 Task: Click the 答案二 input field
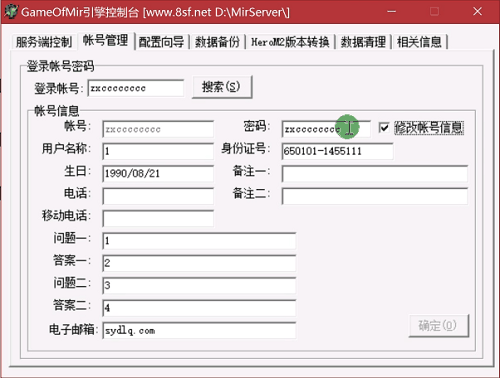click(x=199, y=308)
